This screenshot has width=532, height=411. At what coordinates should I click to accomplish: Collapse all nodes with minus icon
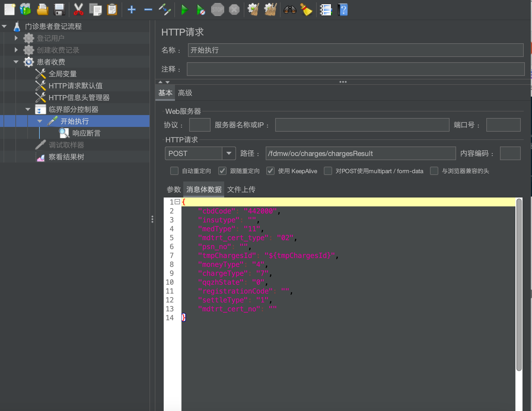[x=148, y=9]
